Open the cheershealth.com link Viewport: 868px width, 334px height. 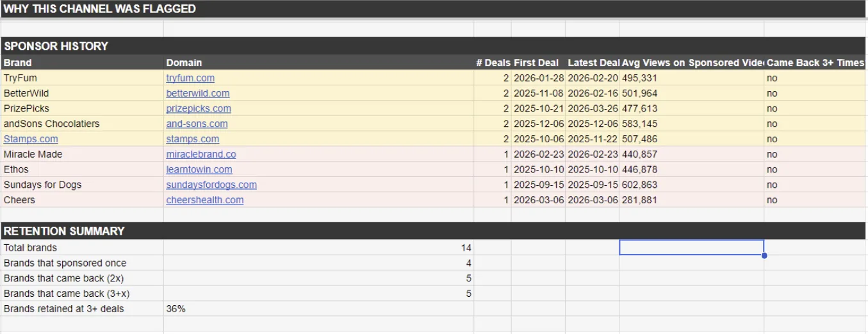(205, 200)
